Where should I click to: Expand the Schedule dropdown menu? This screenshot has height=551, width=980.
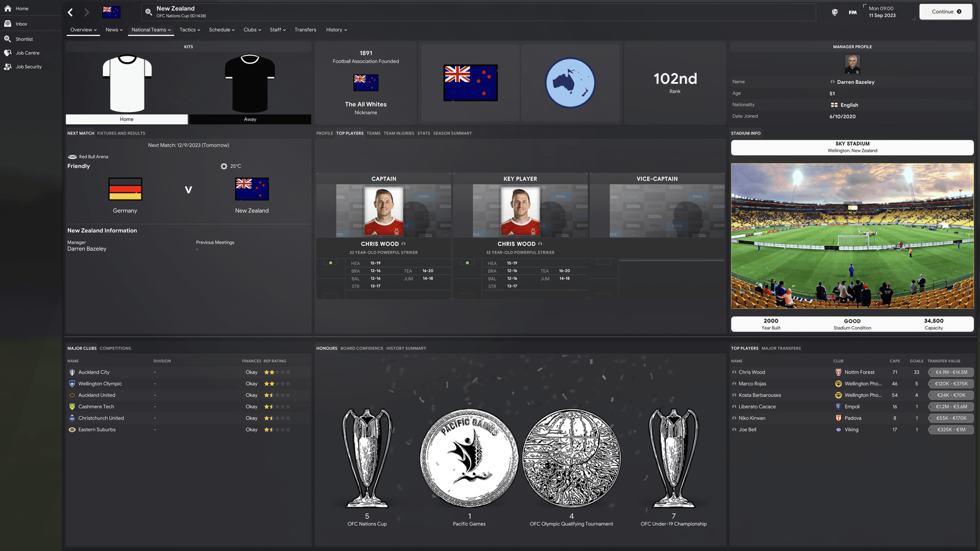pos(222,30)
